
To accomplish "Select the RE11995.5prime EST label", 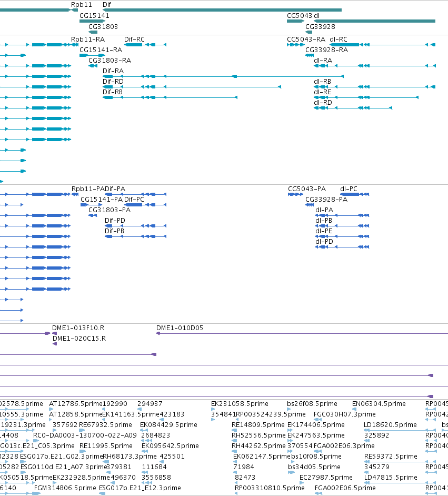I will (x=106, y=445).
